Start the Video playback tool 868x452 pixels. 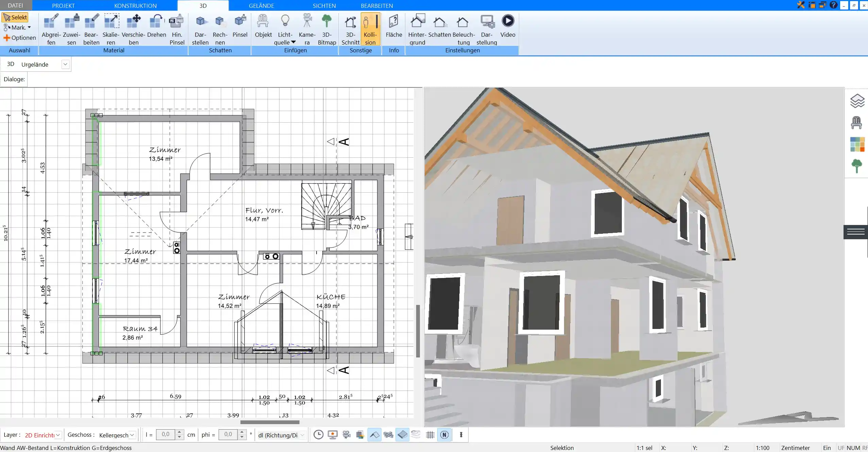pyautogui.click(x=508, y=26)
